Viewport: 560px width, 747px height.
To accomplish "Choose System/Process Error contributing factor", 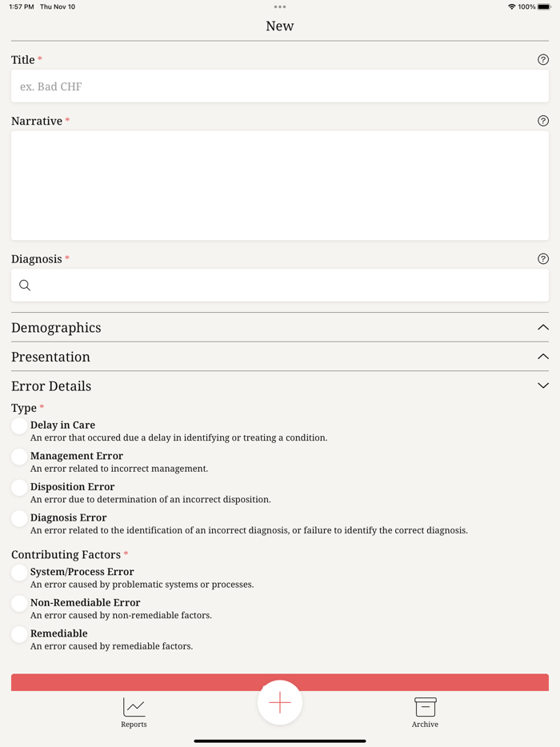I will (19, 573).
